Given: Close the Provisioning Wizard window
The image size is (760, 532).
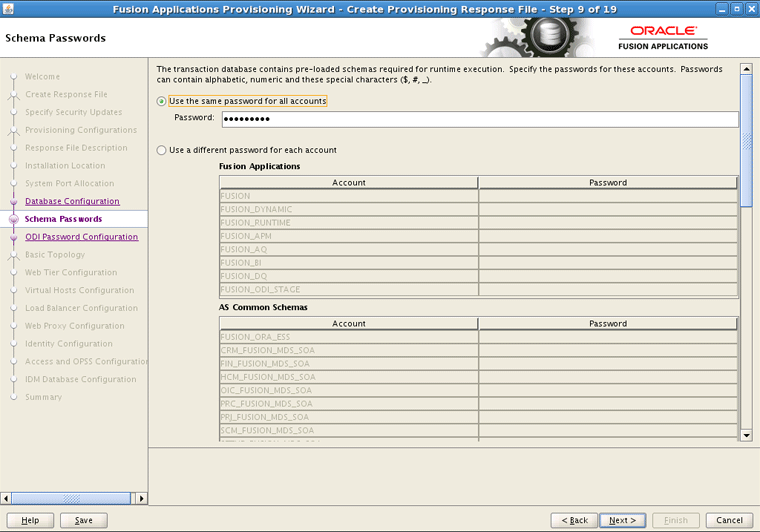Looking at the screenshot, I should (751, 9).
